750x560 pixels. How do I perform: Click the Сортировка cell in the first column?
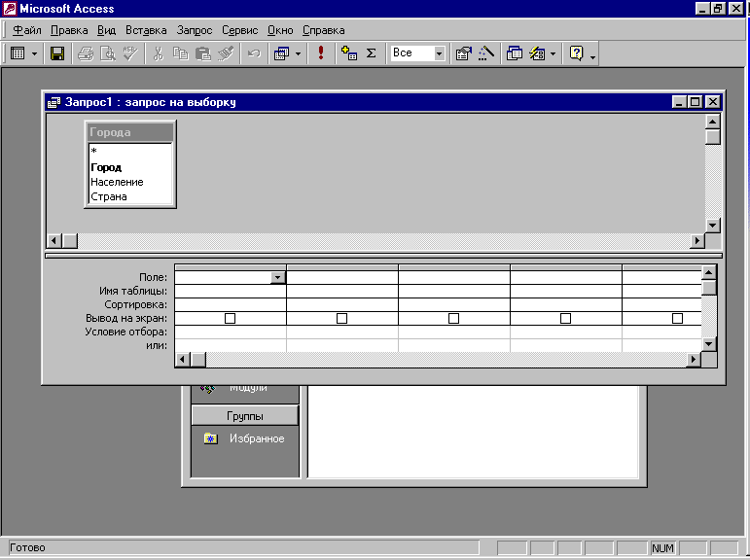pos(231,304)
